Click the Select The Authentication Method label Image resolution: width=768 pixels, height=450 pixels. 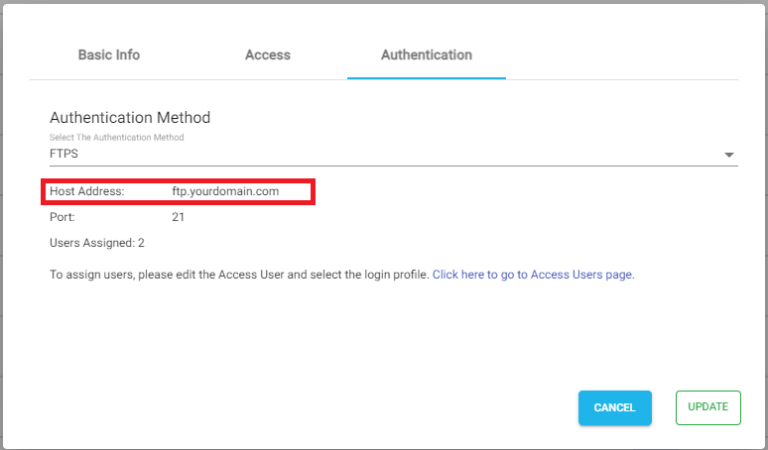(117, 138)
